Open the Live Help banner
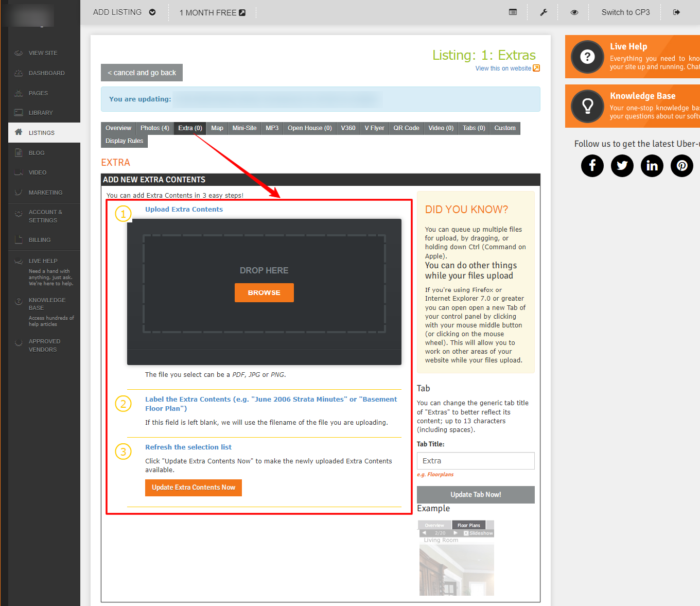This screenshot has width=700, height=606. point(633,57)
